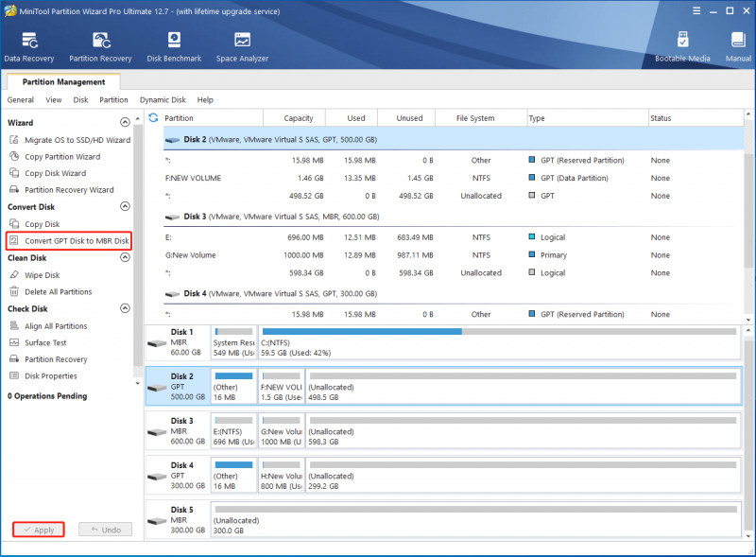Open the Disk Benchmark tool

point(174,47)
